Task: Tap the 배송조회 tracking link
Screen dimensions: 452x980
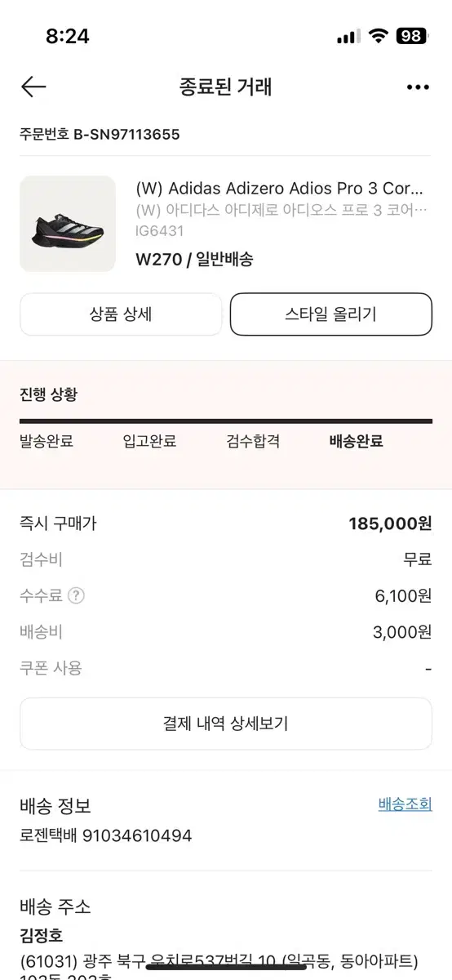Action: [x=405, y=804]
